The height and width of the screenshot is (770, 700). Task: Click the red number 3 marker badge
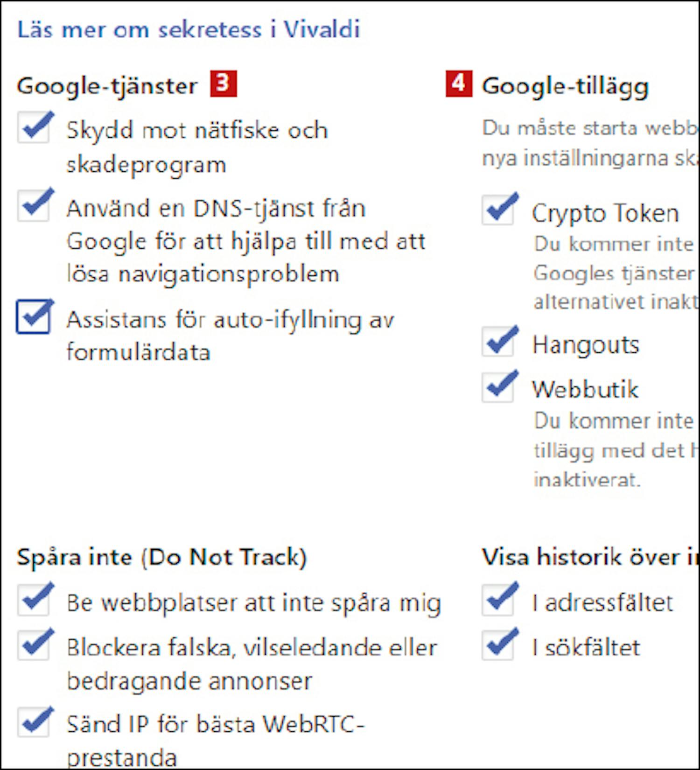click(224, 84)
